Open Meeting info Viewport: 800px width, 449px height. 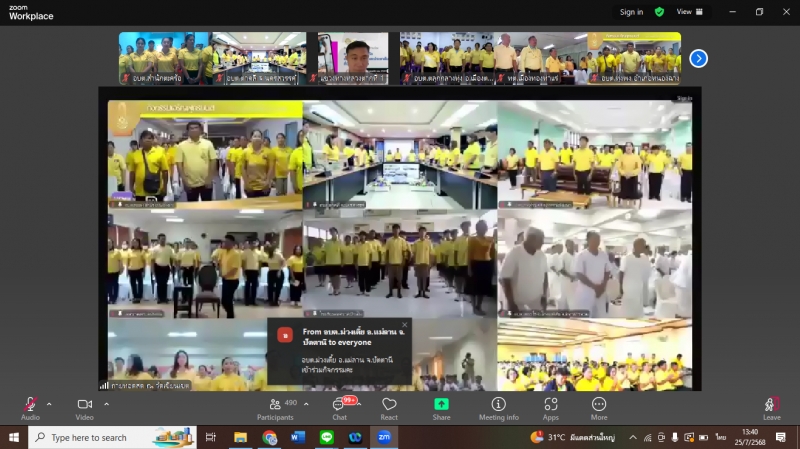(x=498, y=408)
